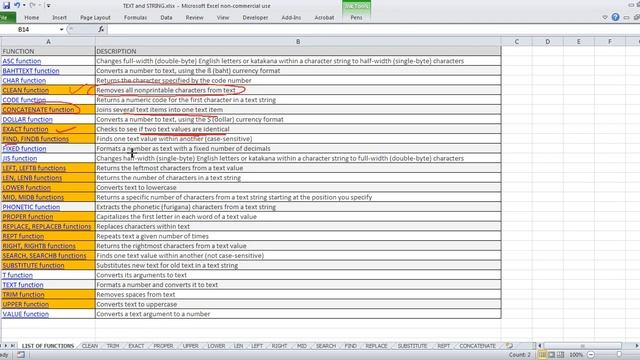Follow the DOLLAR function link
Screen dimensions: 640x360
point(27,119)
